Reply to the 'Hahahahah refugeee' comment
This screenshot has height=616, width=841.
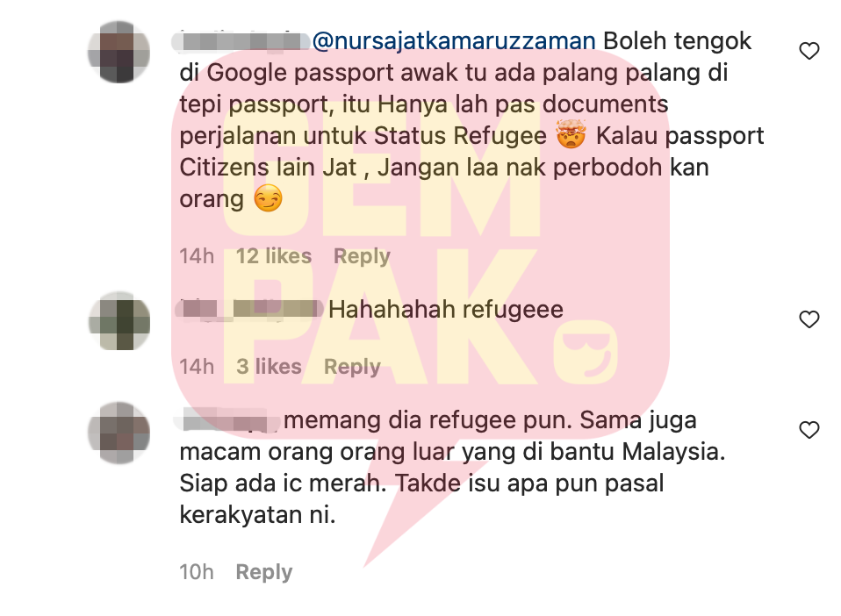pos(352,367)
